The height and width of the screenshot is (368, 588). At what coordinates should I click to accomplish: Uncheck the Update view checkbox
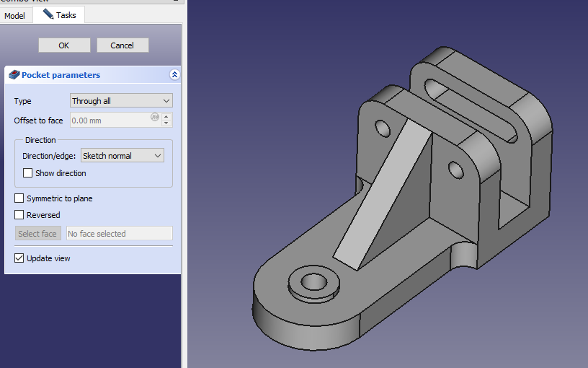point(19,258)
